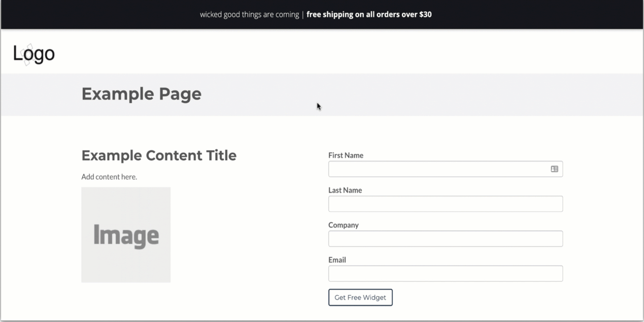Focus the Last Name input field
Viewport: 644px width, 322px height.
[445, 204]
